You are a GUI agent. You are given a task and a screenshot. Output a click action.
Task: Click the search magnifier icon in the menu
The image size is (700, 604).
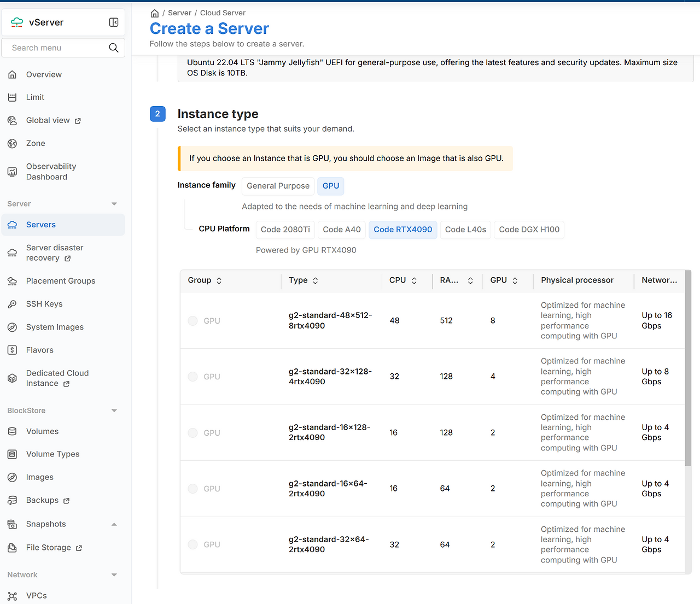(x=114, y=48)
